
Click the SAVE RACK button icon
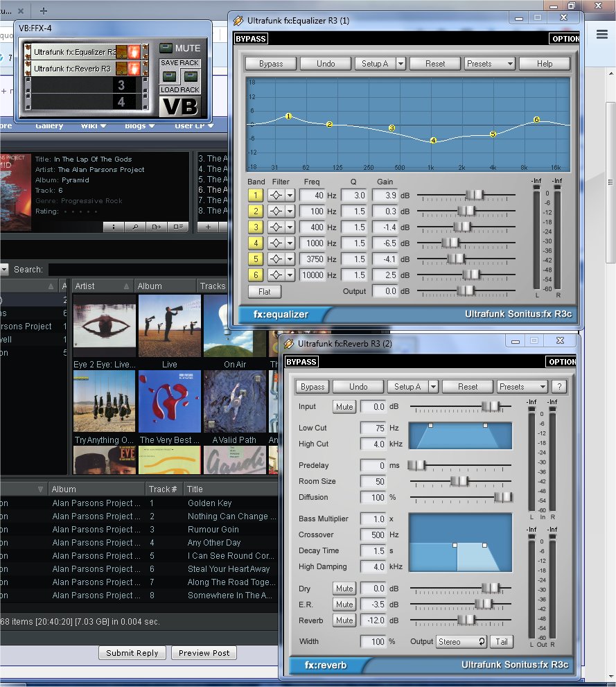coord(170,77)
